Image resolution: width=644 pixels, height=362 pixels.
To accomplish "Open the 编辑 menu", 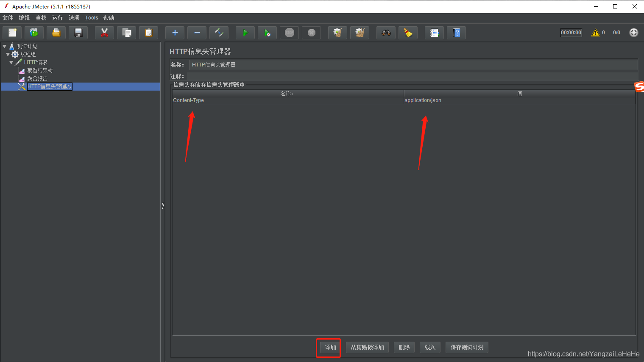I will (x=24, y=18).
